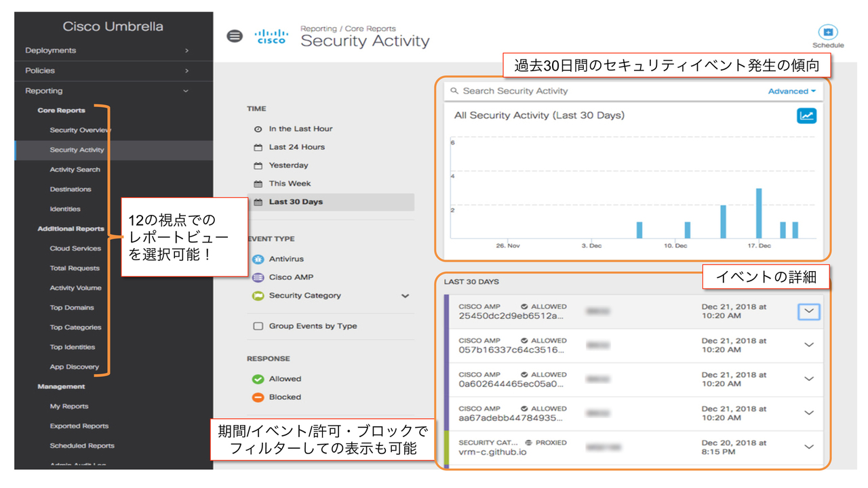Click calendar icon beside Yesterday
This screenshot has width=868, height=488.
pos(258,165)
